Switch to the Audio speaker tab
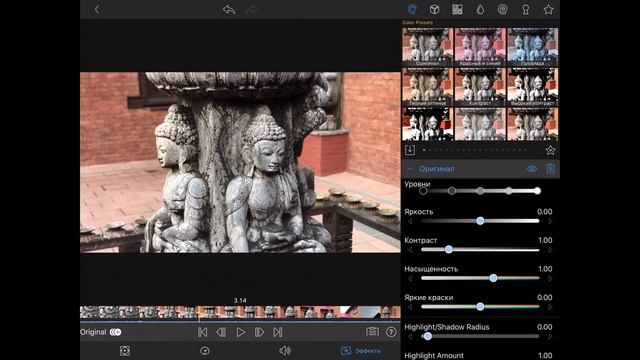The height and width of the screenshot is (360, 640). tap(285, 351)
